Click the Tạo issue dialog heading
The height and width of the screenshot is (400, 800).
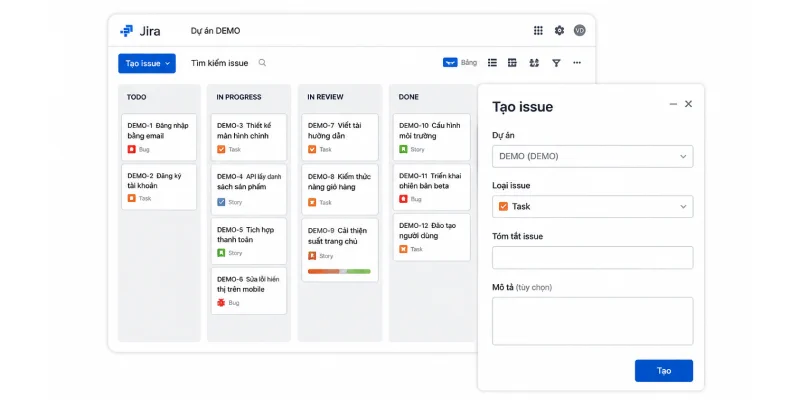pos(522,107)
